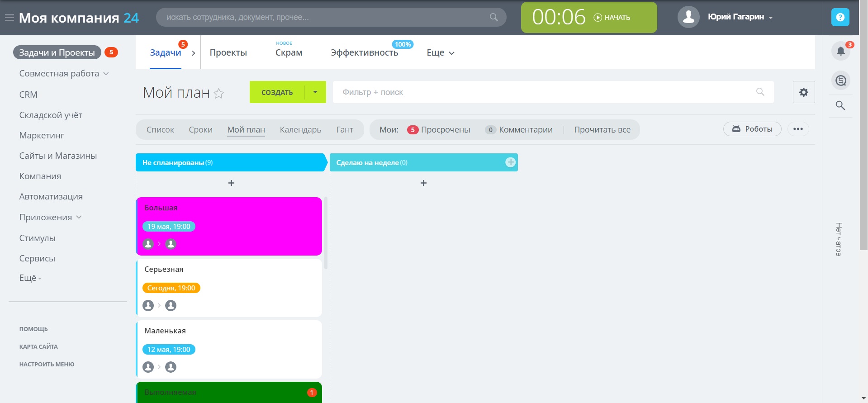Switch to the Гант view
The width and height of the screenshot is (868, 403).
tap(345, 130)
